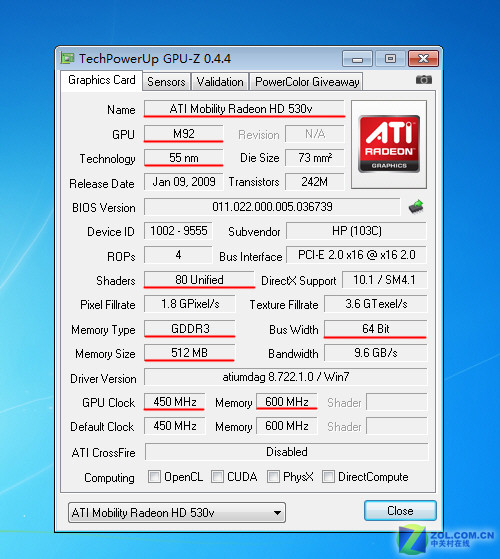Click the Bus Interface PCI-E 2.0 value
Screen dimensions: 500x559
[x=356, y=255]
